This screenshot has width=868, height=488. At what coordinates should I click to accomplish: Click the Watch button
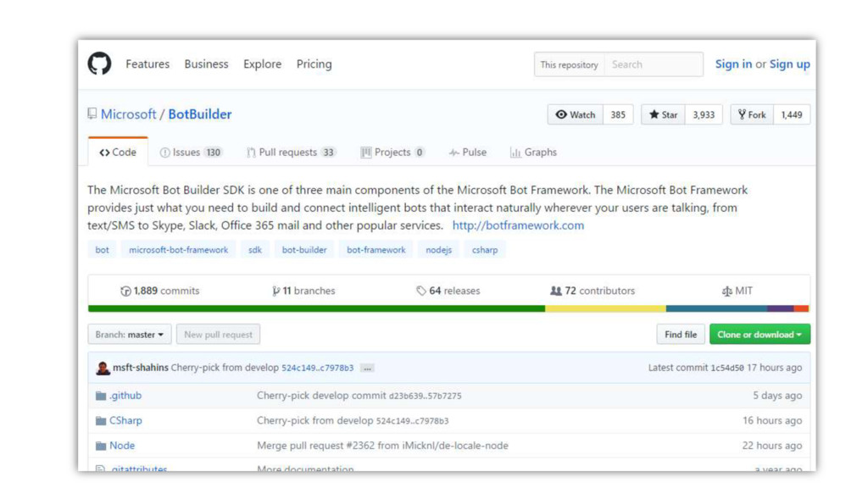[x=576, y=114]
